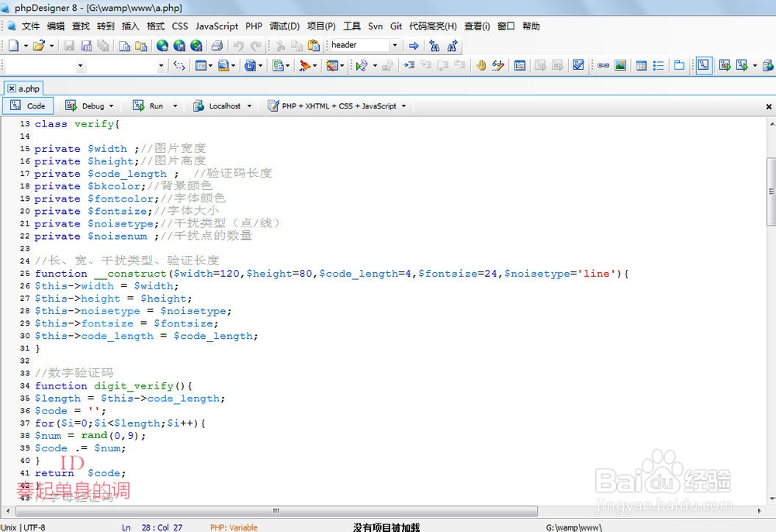Click the Find binoculars icon
Image resolution: width=776 pixels, height=532 pixels.
435,46
